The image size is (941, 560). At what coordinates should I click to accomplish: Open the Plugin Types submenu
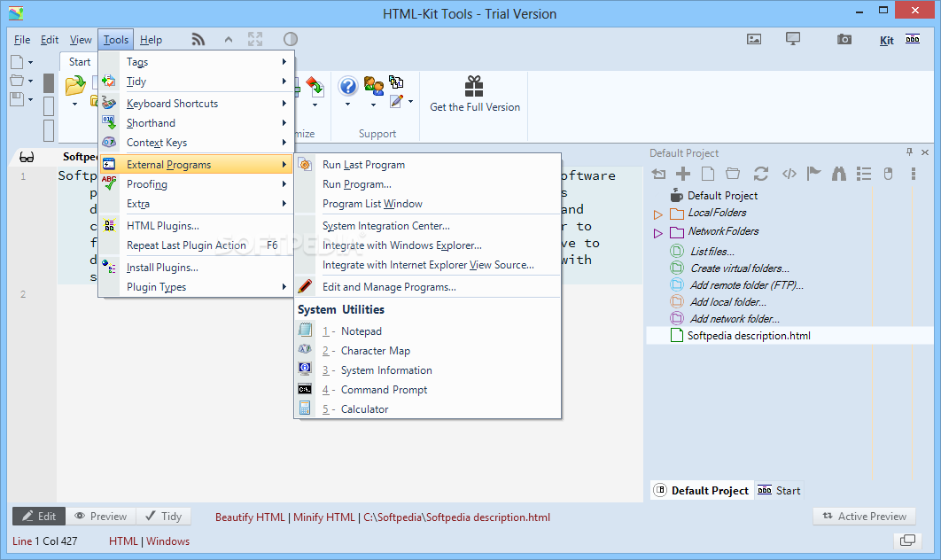(197, 287)
